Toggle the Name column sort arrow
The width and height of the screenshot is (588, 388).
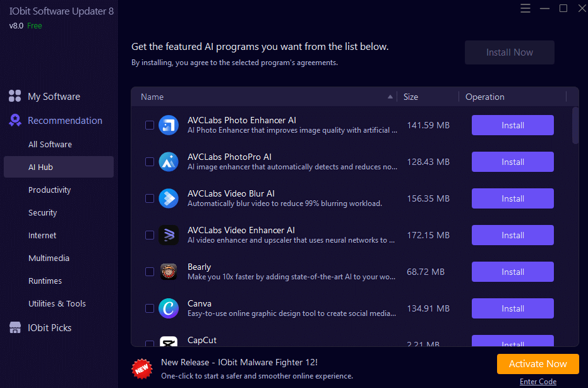pos(390,97)
